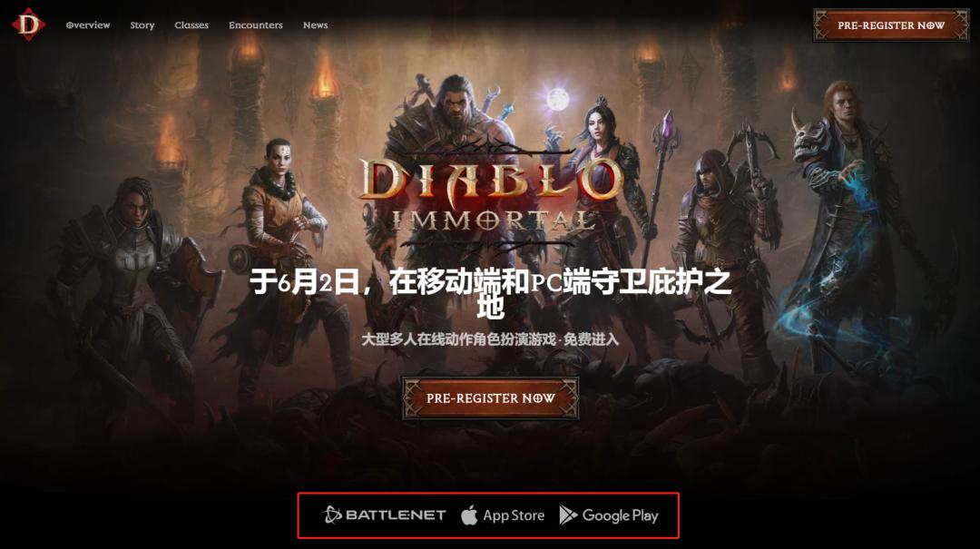Click the center Pre-Register Now button
This screenshot has width=980, height=549.
pos(491,397)
